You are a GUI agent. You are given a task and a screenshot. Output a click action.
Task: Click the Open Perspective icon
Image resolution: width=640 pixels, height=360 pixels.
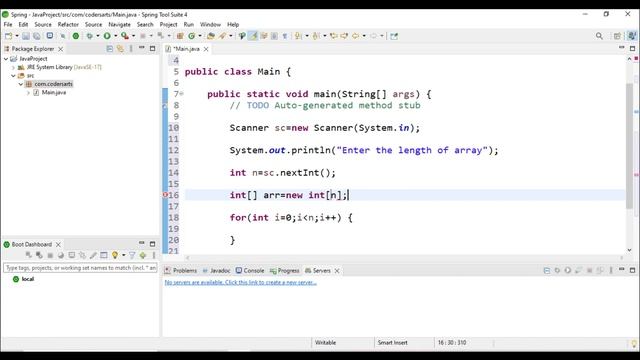point(617,36)
